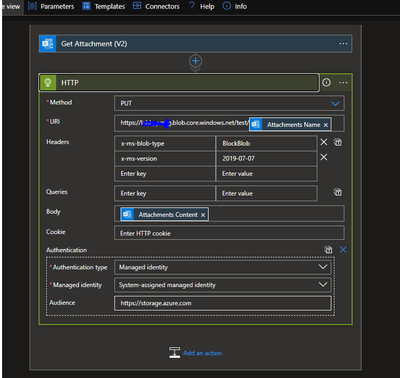Open the Info toolbar item
The height and width of the screenshot is (378, 400).
point(235,6)
